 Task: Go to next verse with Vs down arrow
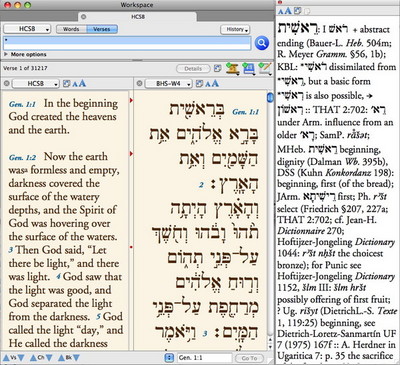click(x=21, y=358)
